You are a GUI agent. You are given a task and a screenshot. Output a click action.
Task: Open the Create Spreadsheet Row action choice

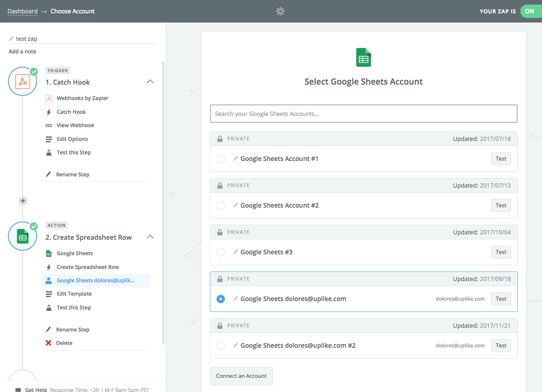tap(88, 267)
